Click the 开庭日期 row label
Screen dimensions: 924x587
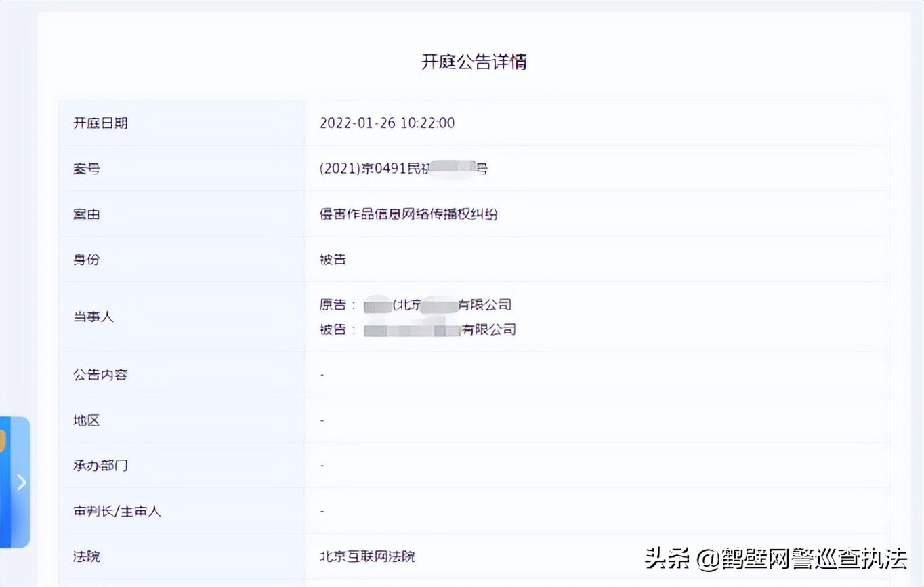coord(100,123)
